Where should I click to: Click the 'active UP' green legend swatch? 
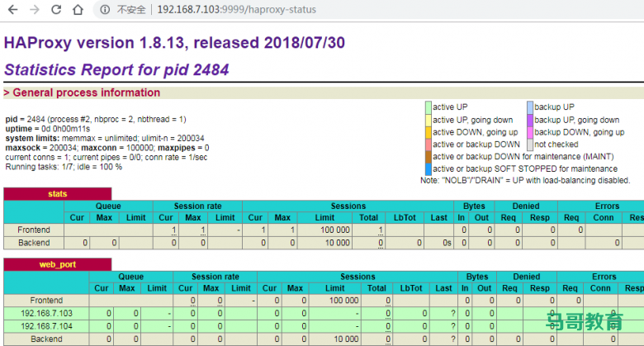click(x=428, y=107)
